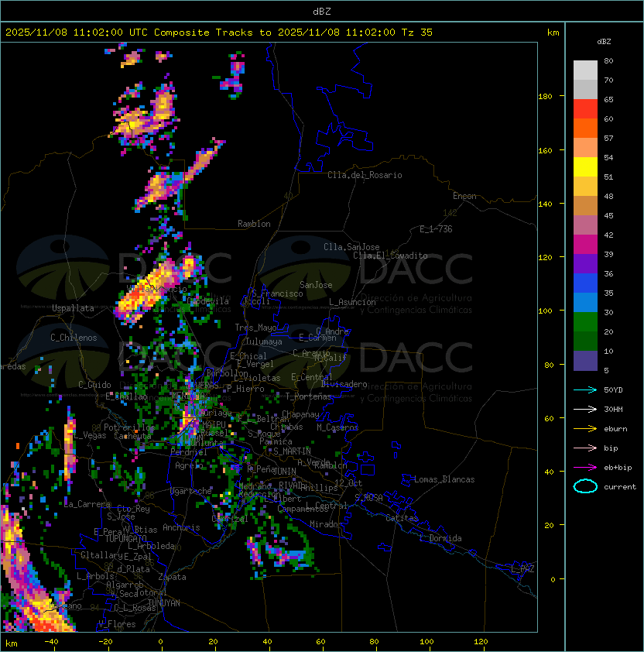
Task: Click the -20 tick on the horizontal axis
Action: pos(105,642)
